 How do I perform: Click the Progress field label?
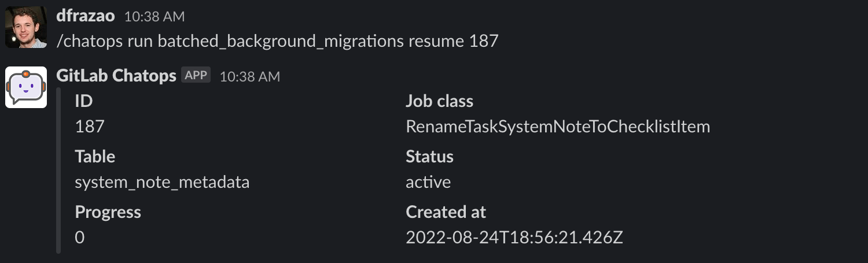coord(108,212)
